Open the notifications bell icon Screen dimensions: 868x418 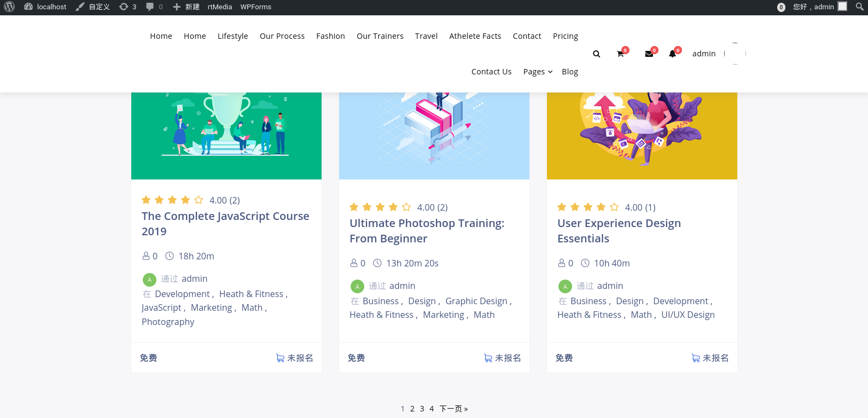coord(673,54)
